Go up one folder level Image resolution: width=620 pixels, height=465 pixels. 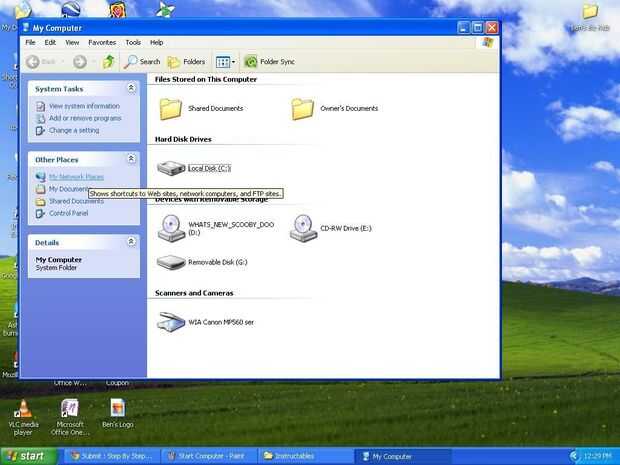point(108,62)
